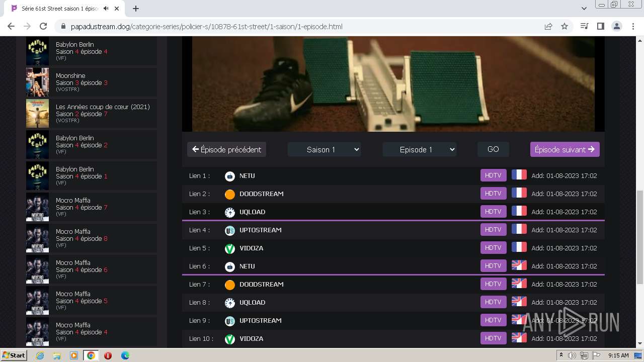
Task: Toggle the browser side panel icon
Action: 600,26
